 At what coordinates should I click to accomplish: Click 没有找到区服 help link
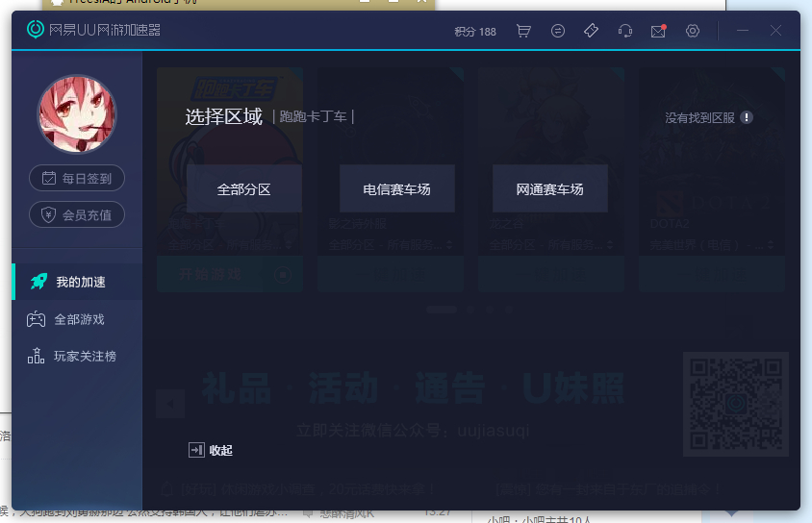point(708,118)
